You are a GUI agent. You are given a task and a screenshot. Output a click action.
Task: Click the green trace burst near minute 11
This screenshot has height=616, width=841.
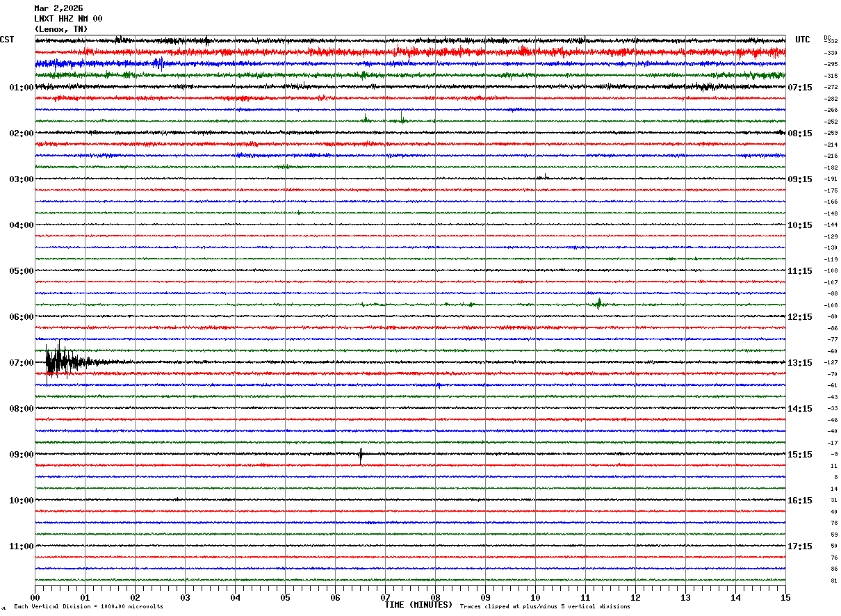point(598,303)
